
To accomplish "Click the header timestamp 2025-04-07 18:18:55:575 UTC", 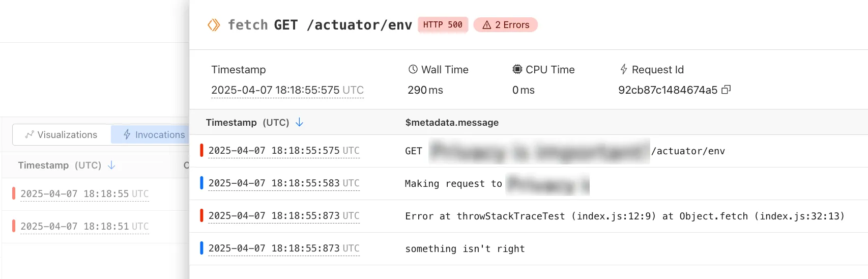I will [287, 90].
